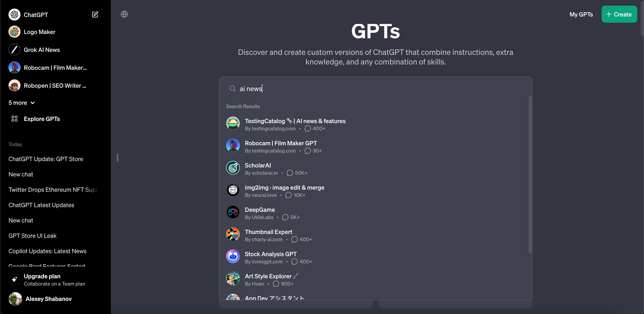Click the TestingCatalog result avatar
Screen dimensions: 644x314
click(x=233, y=123)
